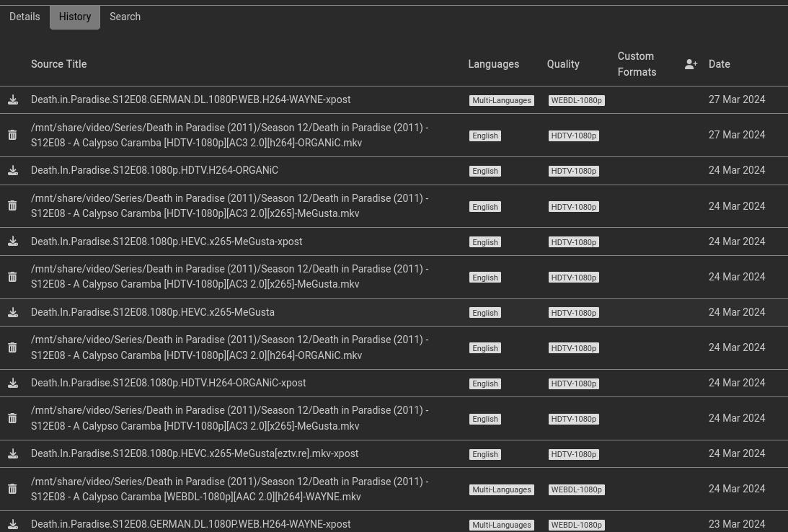The width and height of the screenshot is (788, 532).
Task: Click Multi-Languages badge on 27 Mar row
Action: pyautogui.click(x=501, y=101)
